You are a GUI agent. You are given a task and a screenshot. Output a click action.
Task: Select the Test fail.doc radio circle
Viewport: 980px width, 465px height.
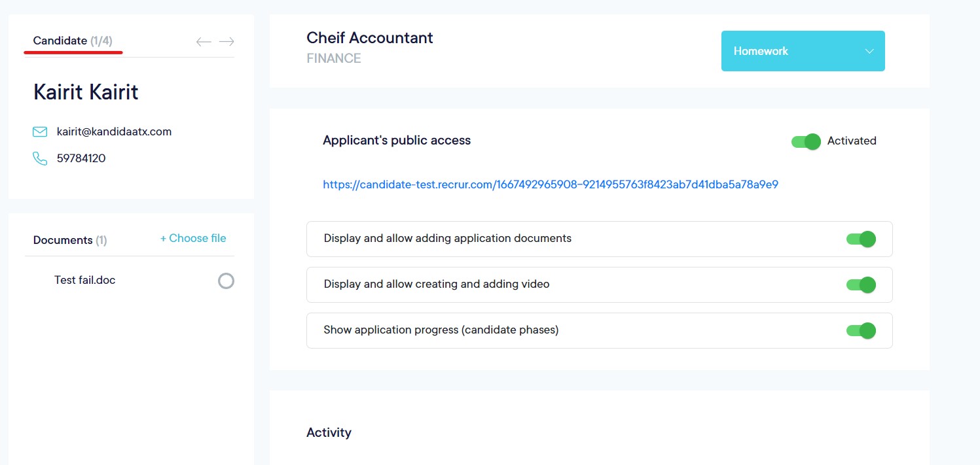[x=226, y=281]
